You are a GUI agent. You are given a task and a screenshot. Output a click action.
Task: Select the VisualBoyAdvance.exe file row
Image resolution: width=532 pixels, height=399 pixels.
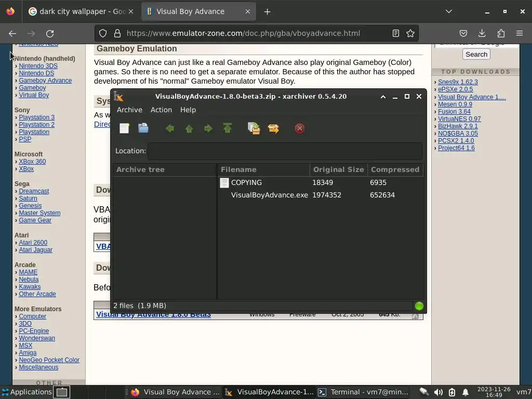320,195
